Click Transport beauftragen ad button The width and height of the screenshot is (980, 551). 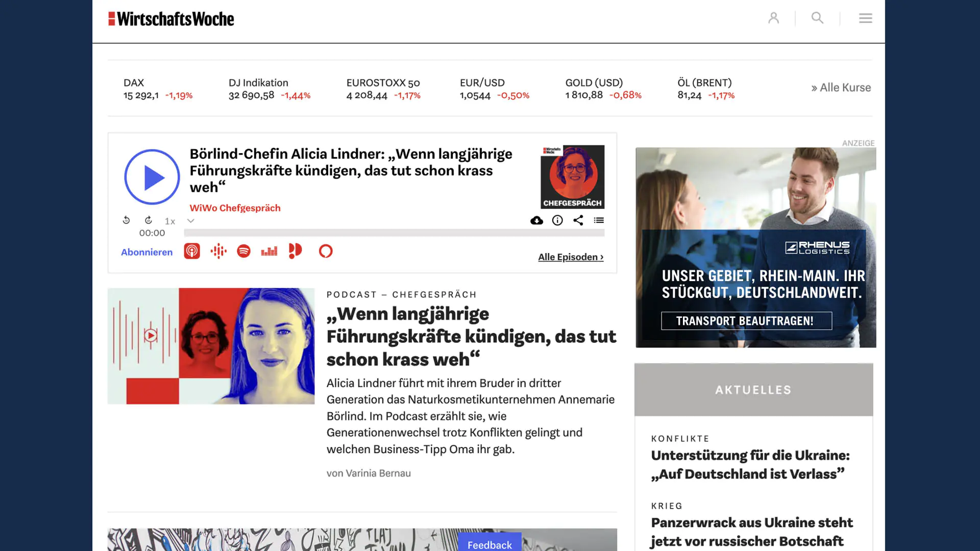pos(746,321)
